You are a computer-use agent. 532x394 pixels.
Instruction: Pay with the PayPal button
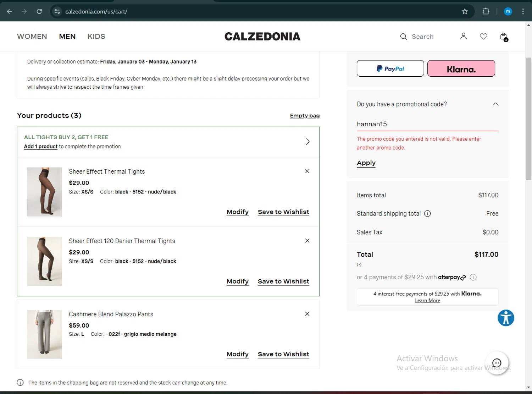point(390,69)
